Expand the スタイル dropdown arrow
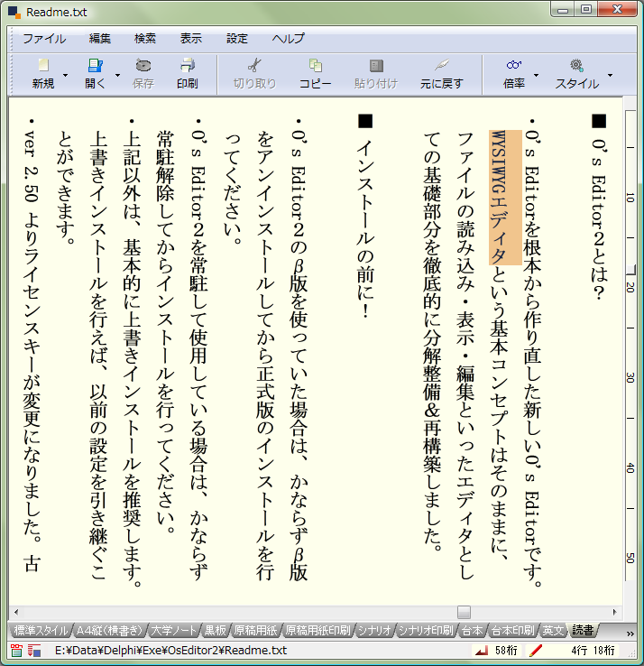The image size is (644, 666). point(610,75)
